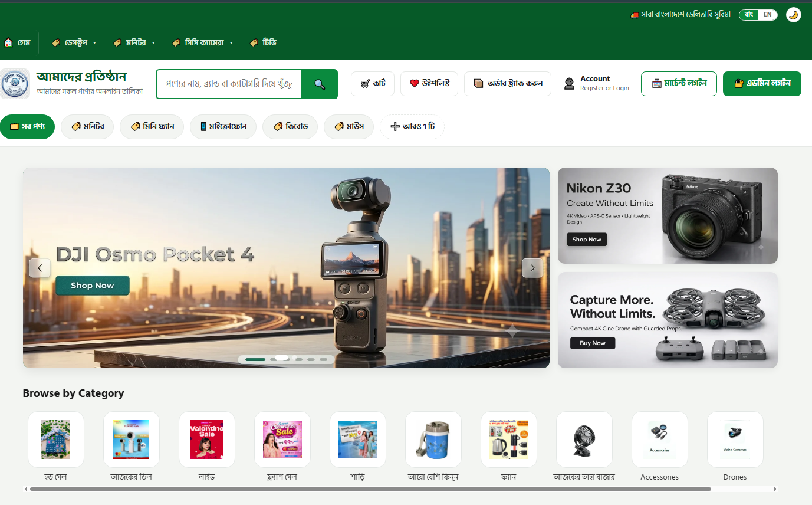Click the magnifying glass search button
Image resolution: width=812 pixels, height=505 pixels.
coord(320,84)
